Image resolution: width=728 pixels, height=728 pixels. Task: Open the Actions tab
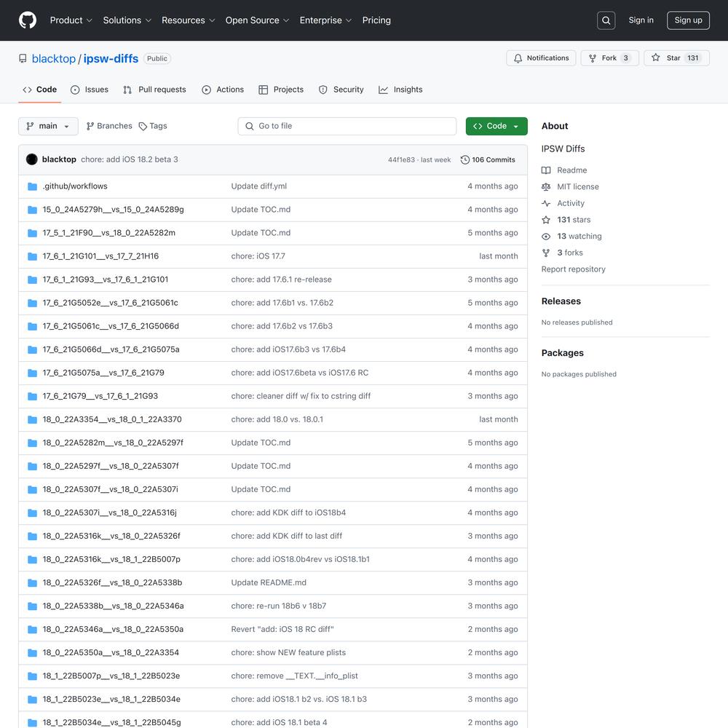223,90
